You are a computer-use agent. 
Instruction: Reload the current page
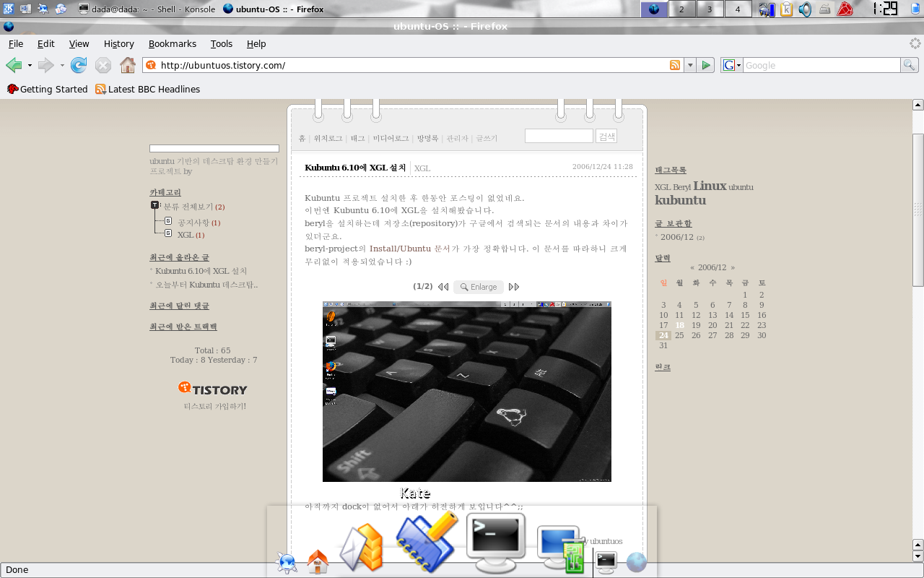(x=79, y=65)
